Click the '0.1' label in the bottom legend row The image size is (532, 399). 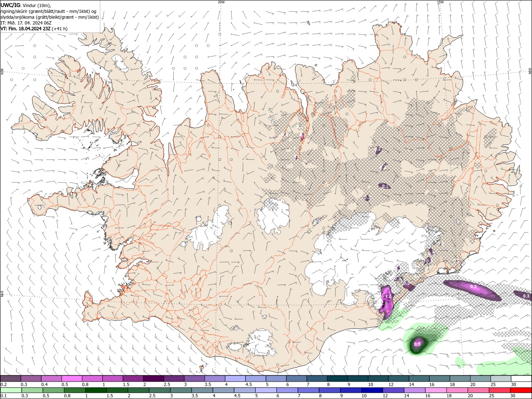(3, 396)
